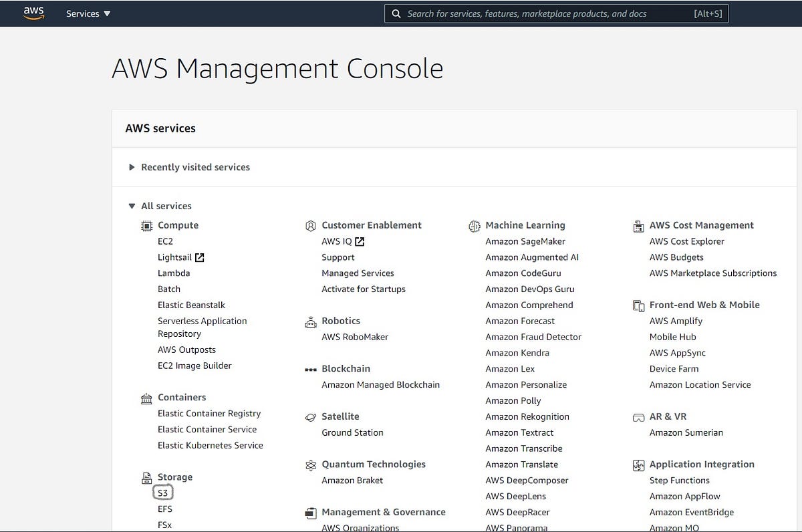Click the Robotics category icon
Viewport: 802px width, 532px height.
click(310, 321)
